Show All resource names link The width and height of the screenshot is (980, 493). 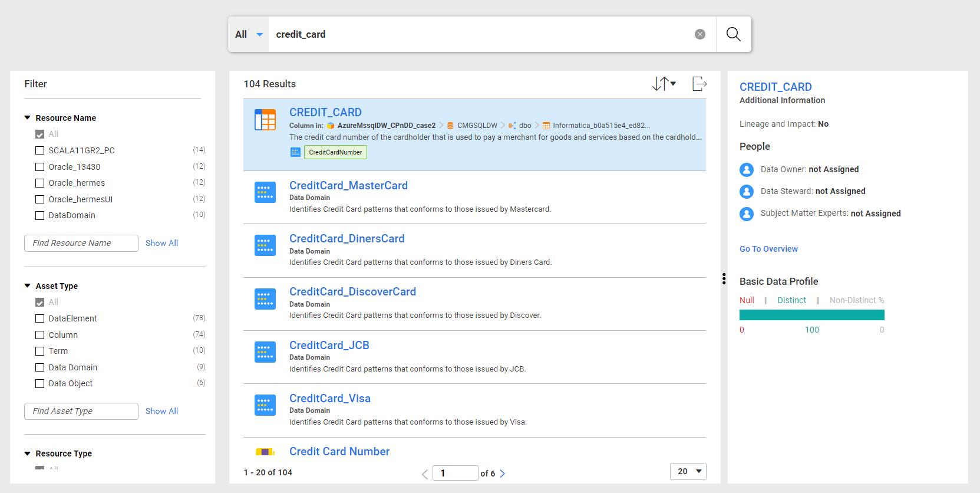pyautogui.click(x=161, y=243)
